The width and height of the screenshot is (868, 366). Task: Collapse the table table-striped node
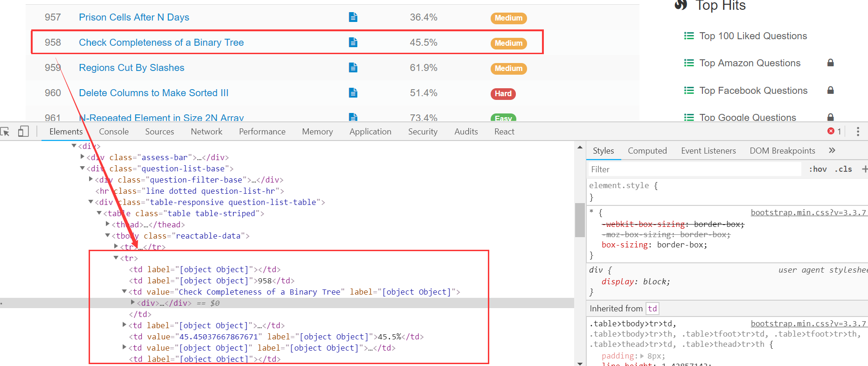click(x=99, y=213)
